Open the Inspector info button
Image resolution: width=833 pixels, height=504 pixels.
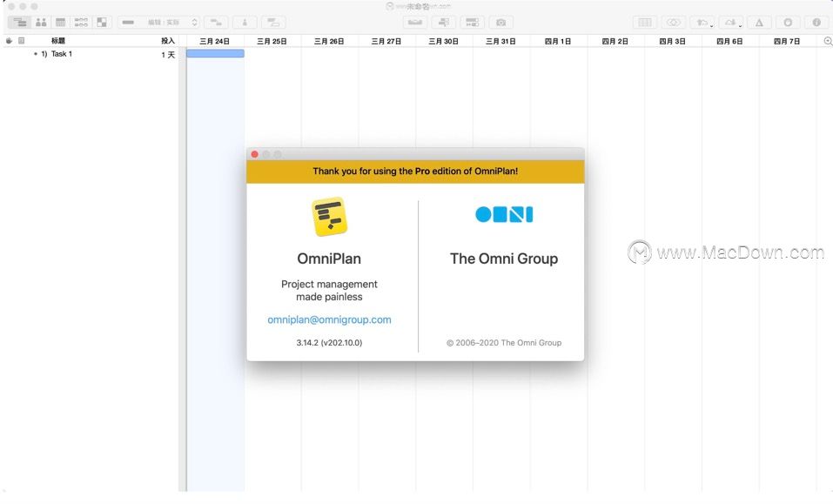pyautogui.click(x=816, y=23)
